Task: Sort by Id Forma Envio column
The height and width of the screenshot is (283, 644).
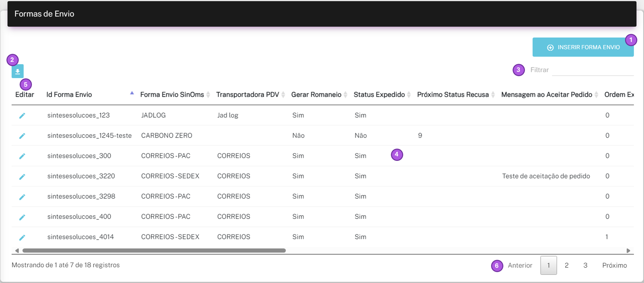Action: tap(90, 95)
